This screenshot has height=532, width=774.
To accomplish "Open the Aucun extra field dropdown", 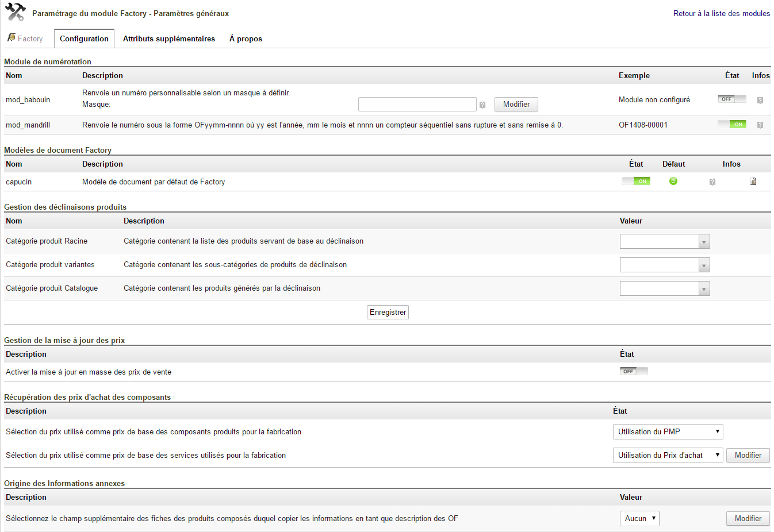I will pyautogui.click(x=639, y=518).
